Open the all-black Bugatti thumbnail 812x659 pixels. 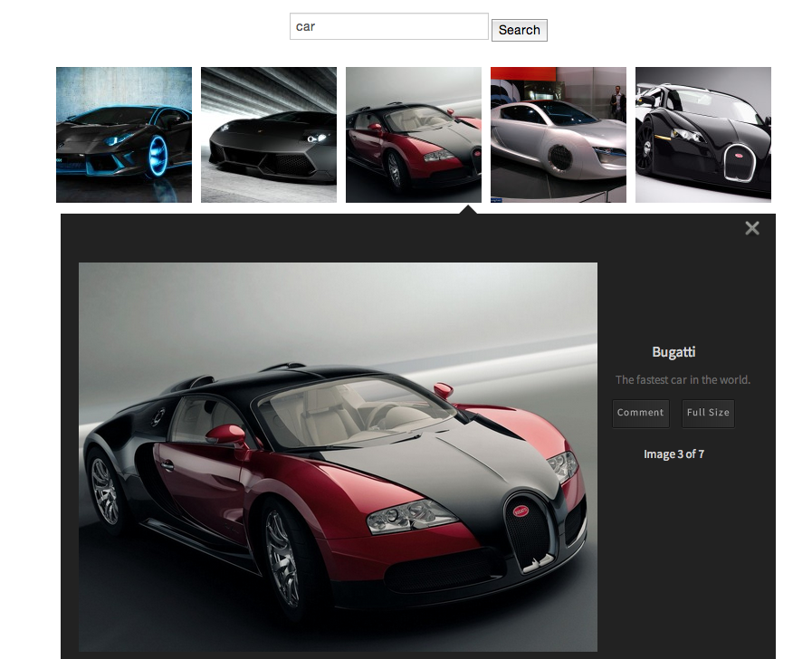[x=703, y=135]
